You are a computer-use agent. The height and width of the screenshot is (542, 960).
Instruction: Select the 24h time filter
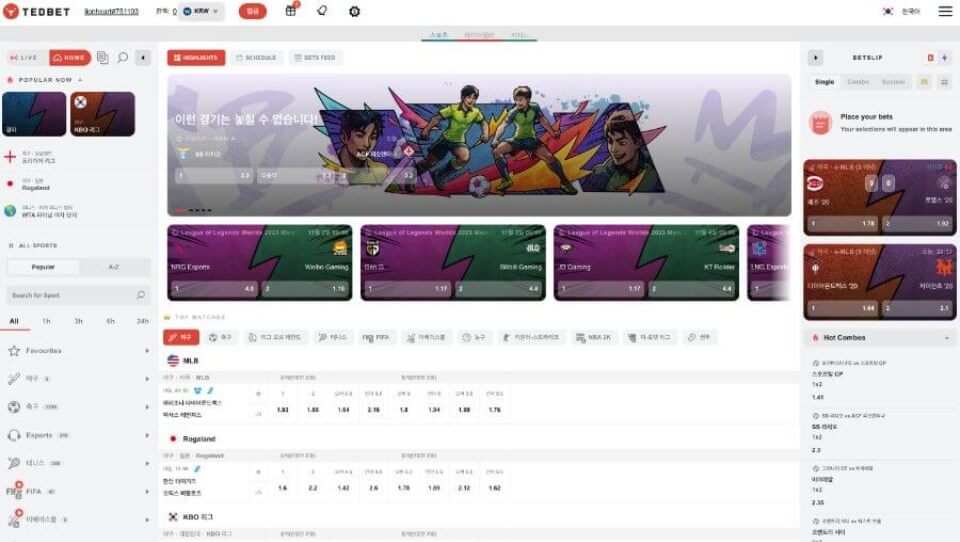click(x=143, y=321)
